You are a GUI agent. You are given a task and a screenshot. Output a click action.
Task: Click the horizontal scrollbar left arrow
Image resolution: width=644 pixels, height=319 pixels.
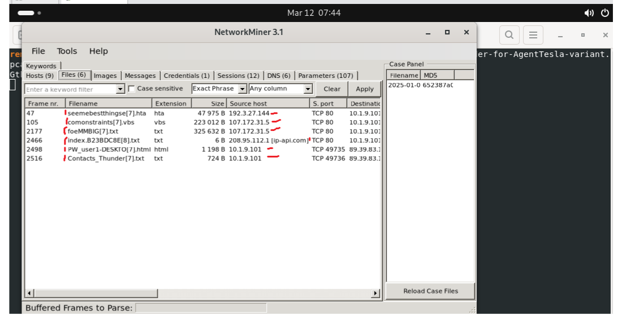29,293
